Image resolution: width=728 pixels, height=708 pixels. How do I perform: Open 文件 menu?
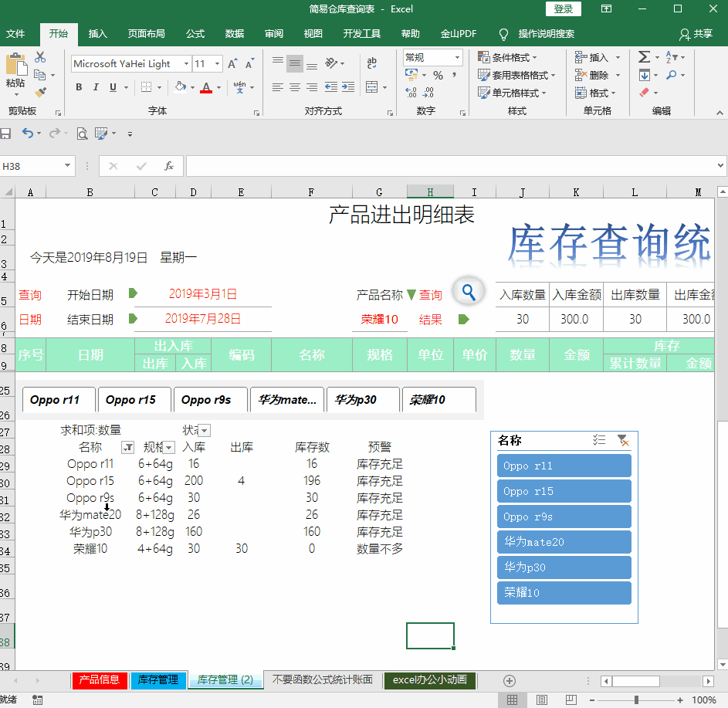coord(15,33)
